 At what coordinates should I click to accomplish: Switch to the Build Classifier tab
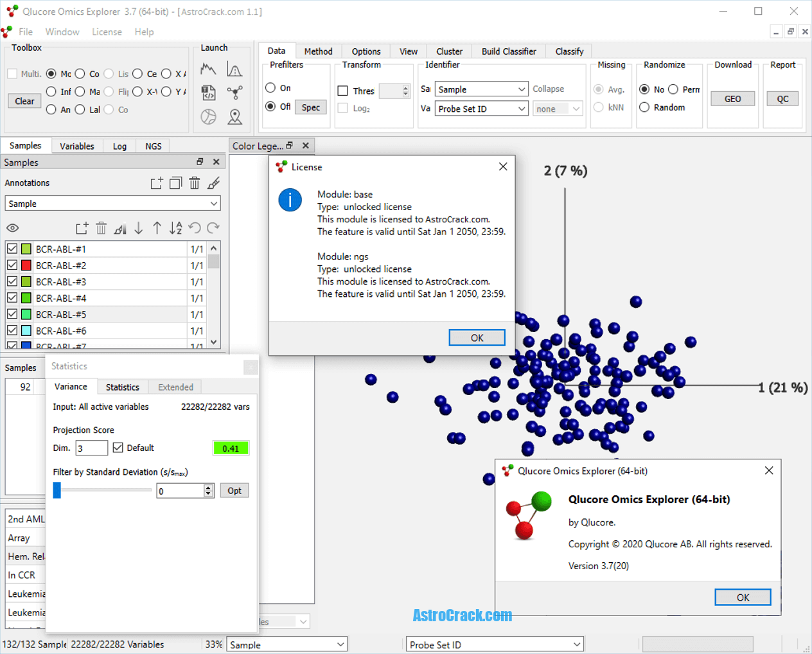[508, 51]
